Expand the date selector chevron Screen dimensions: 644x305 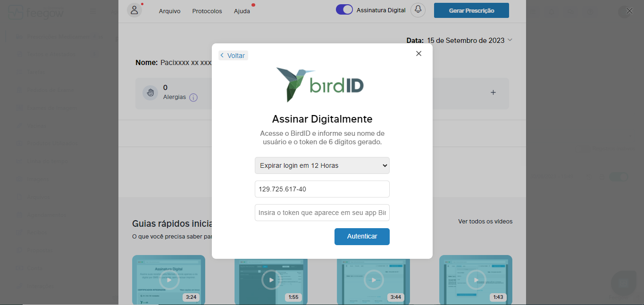click(510, 40)
